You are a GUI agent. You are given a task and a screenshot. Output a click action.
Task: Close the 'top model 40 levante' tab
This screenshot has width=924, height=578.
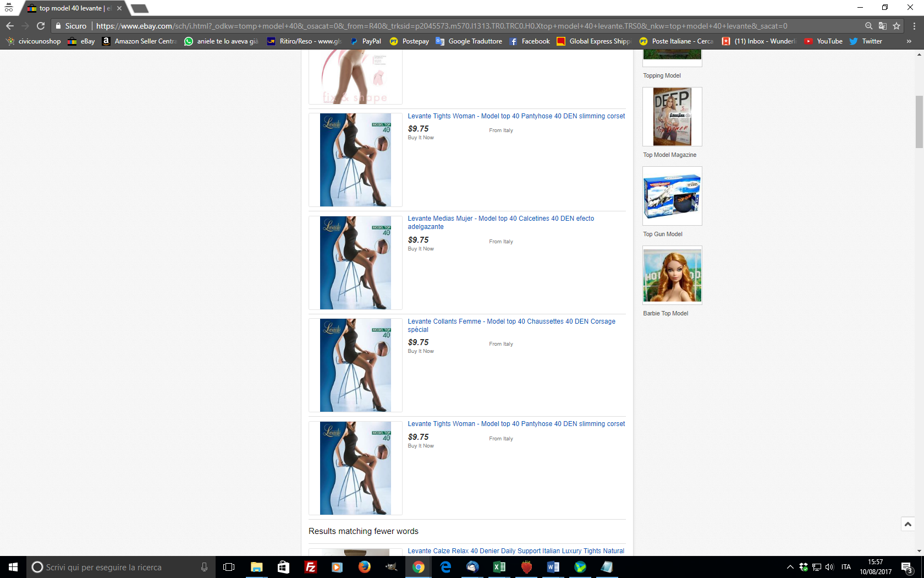click(x=119, y=8)
